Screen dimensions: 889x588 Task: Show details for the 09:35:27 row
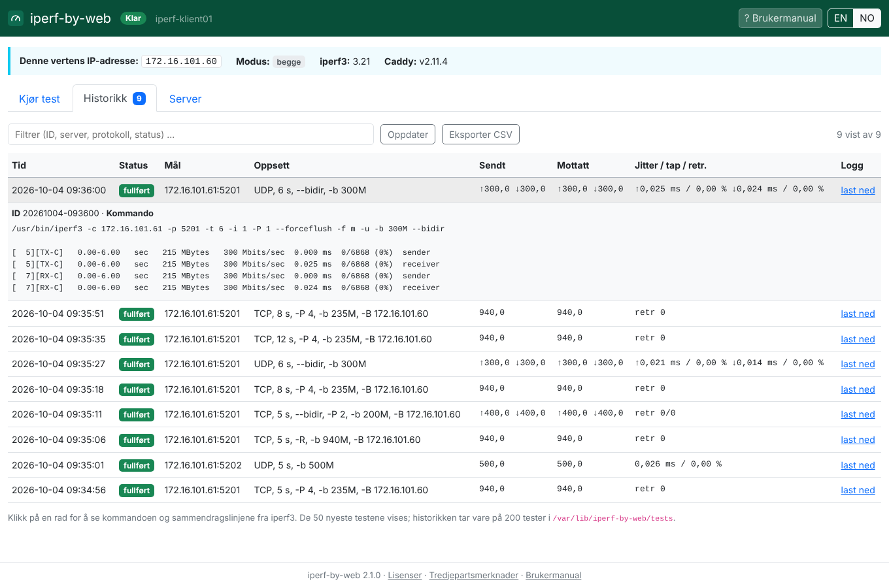pos(444,364)
